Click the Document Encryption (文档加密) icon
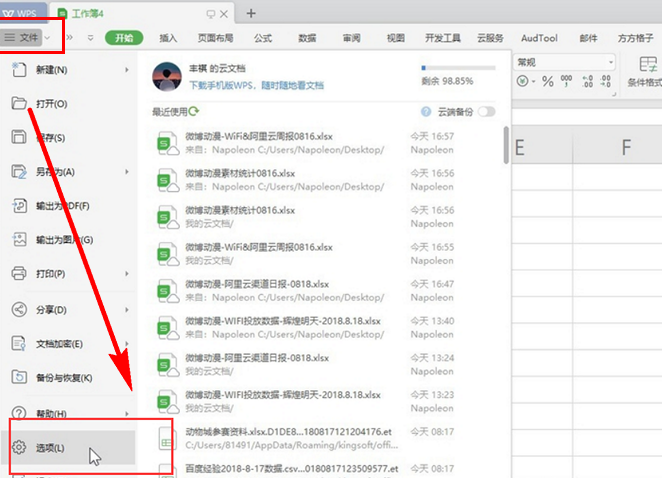This screenshot has width=662, height=478. [19, 343]
